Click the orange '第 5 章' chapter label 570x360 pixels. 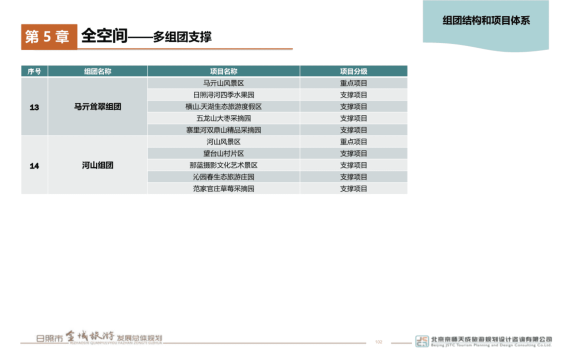point(49,37)
